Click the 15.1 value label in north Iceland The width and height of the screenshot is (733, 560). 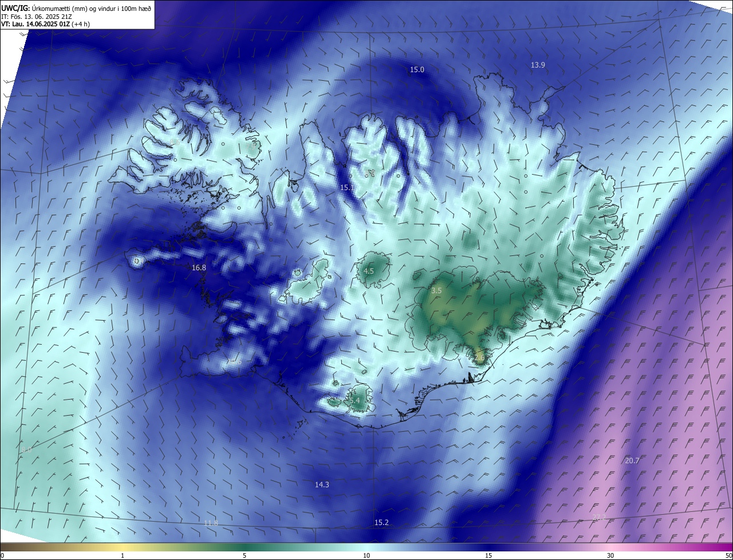(x=347, y=188)
